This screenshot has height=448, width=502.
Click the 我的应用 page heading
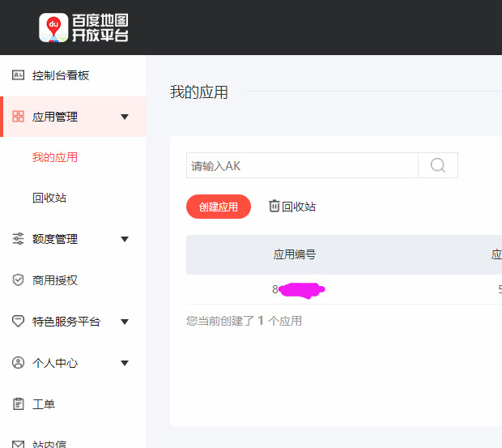(199, 92)
